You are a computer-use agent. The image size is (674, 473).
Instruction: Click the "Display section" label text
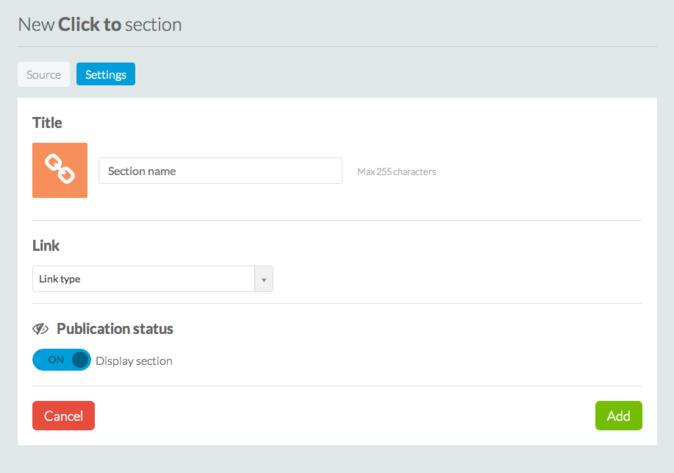tap(134, 361)
